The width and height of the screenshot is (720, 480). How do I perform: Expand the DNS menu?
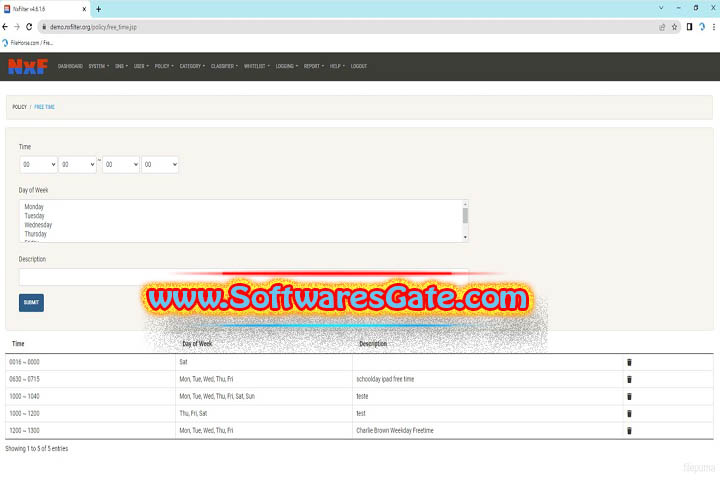[121, 66]
